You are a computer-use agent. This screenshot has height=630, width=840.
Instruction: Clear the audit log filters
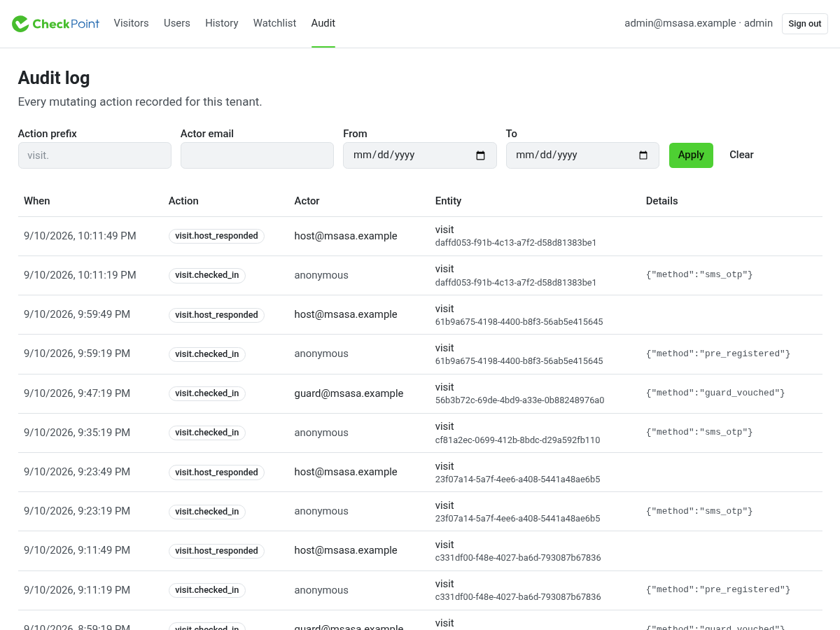pos(741,155)
